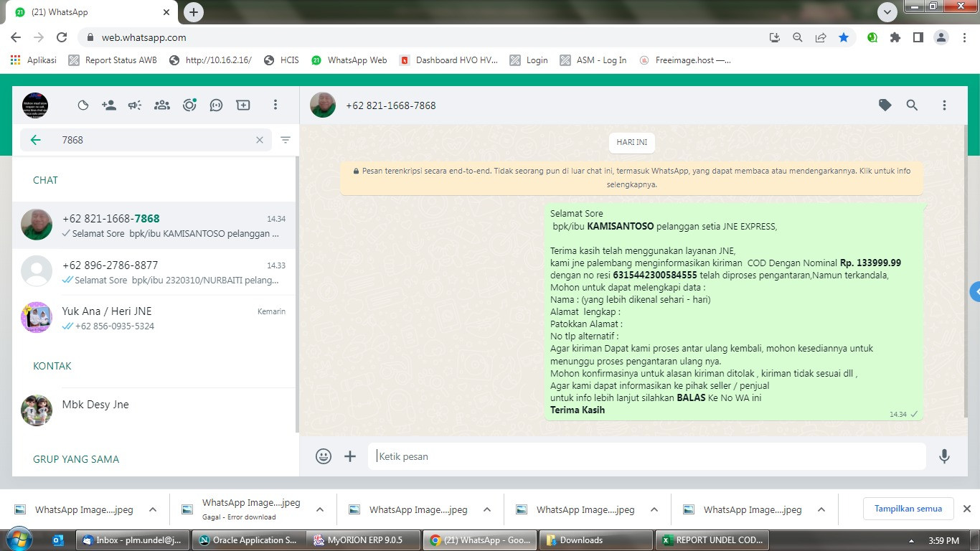Open the Communities group icon
The height and width of the screenshot is (551, 980).
pyautogui.click(x=162, y=105)
